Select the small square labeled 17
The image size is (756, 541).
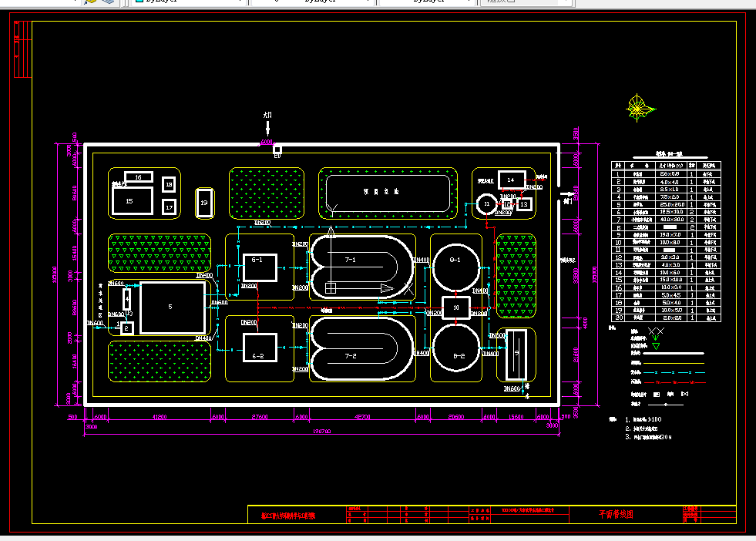coord(169,207)
